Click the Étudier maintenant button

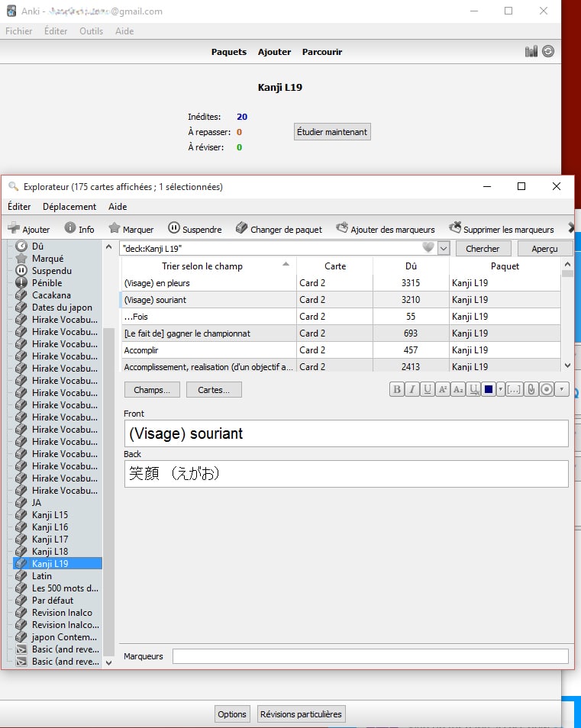[x=332, y=132]
